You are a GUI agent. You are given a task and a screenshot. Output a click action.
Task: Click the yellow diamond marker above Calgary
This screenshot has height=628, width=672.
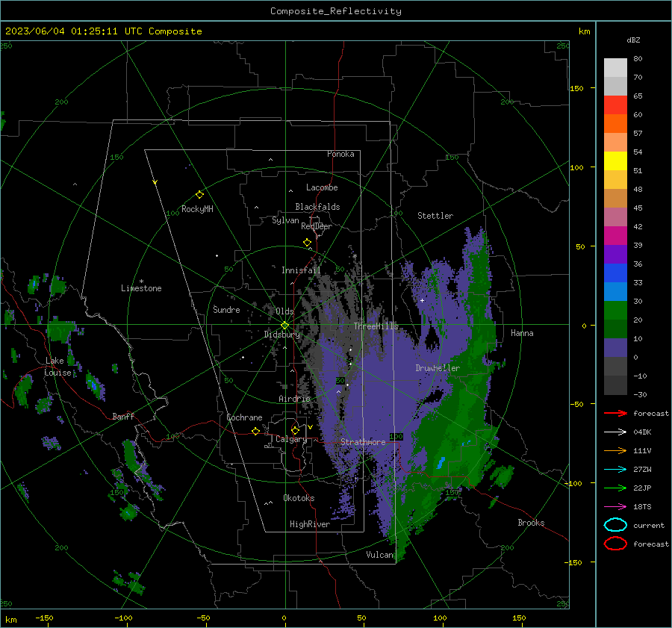click(x=295, y=430)
